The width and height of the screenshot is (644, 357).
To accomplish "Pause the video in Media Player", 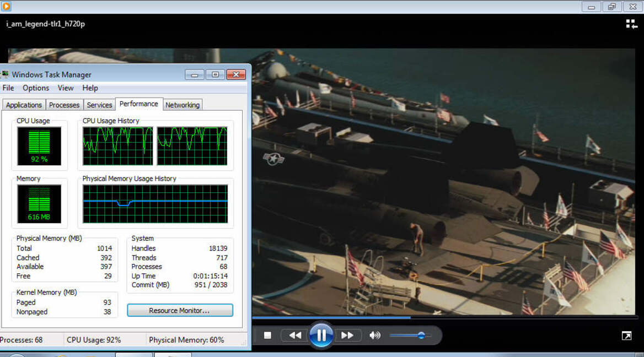I will coord(321,336).
